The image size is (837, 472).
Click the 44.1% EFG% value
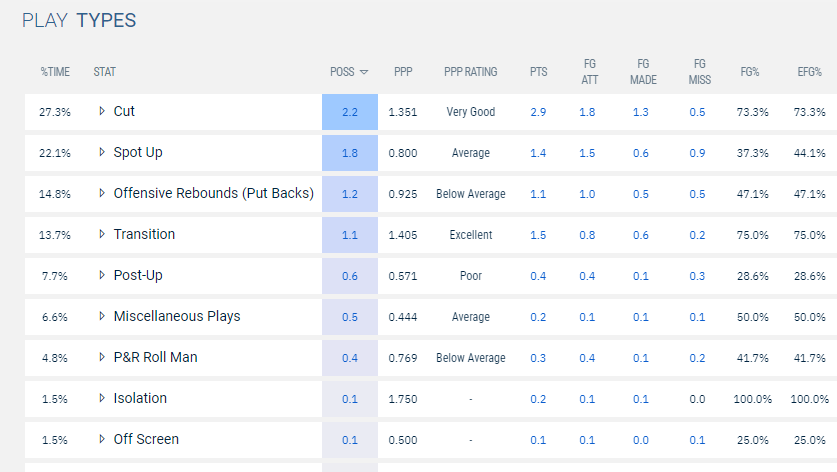(810, 153)
